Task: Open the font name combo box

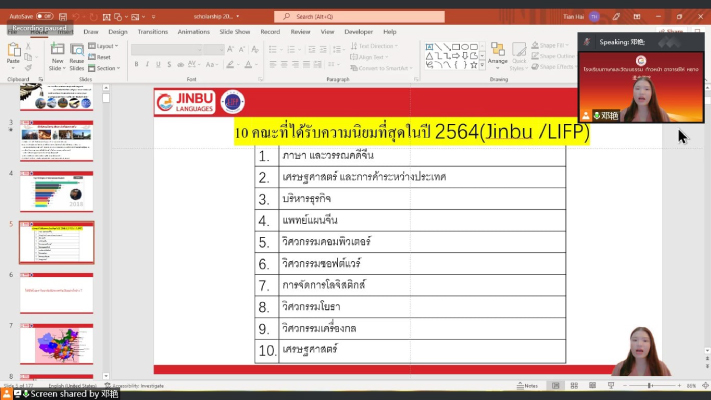Action: (166, 49)
